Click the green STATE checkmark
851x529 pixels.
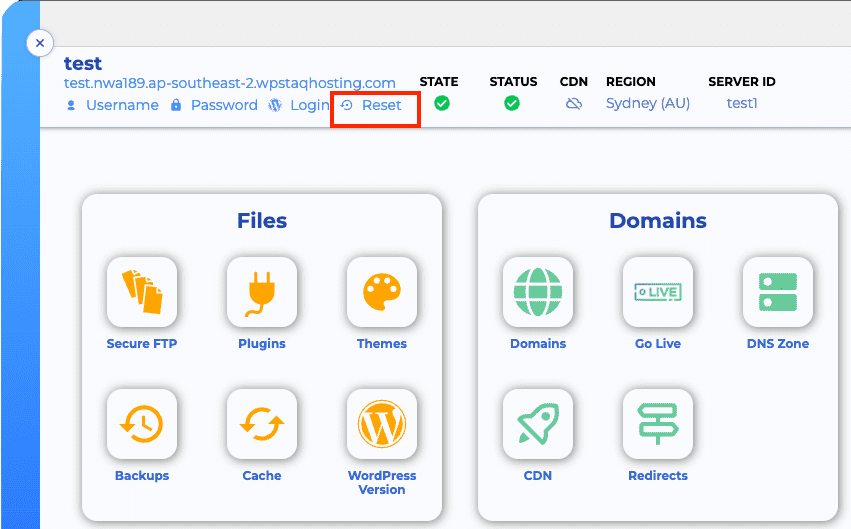(x=442, y=103)
